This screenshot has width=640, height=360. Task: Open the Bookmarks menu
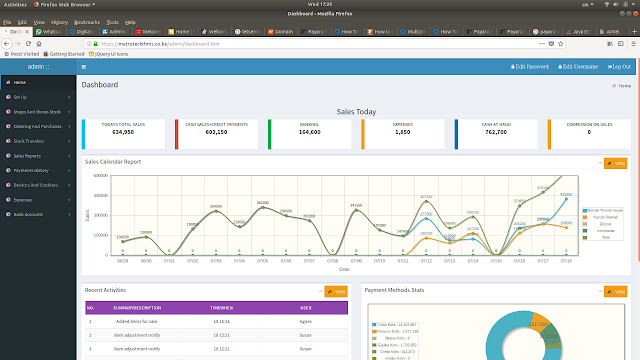pos(87,22)
